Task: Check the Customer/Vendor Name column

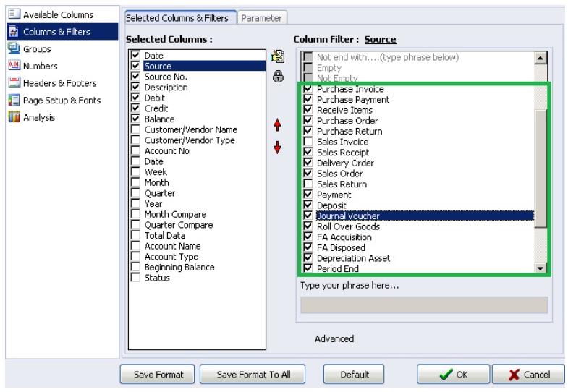Action: tap(135, 129)
